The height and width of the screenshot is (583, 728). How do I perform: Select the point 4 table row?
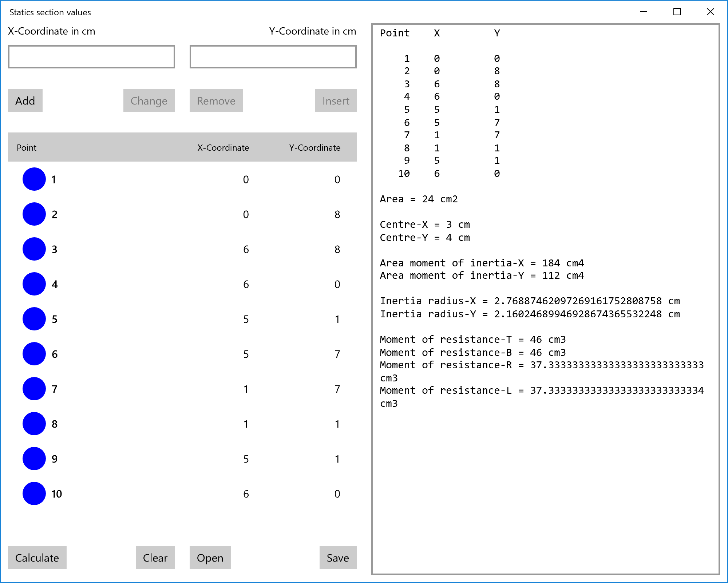[x=182, y=284]
